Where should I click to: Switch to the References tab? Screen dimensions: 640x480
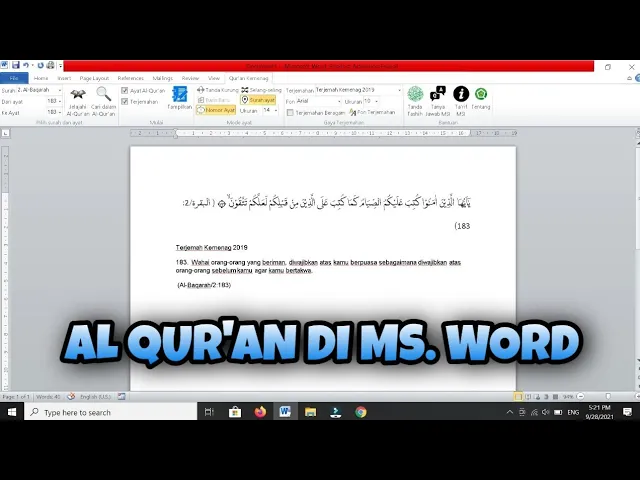[x=131, y=78]
